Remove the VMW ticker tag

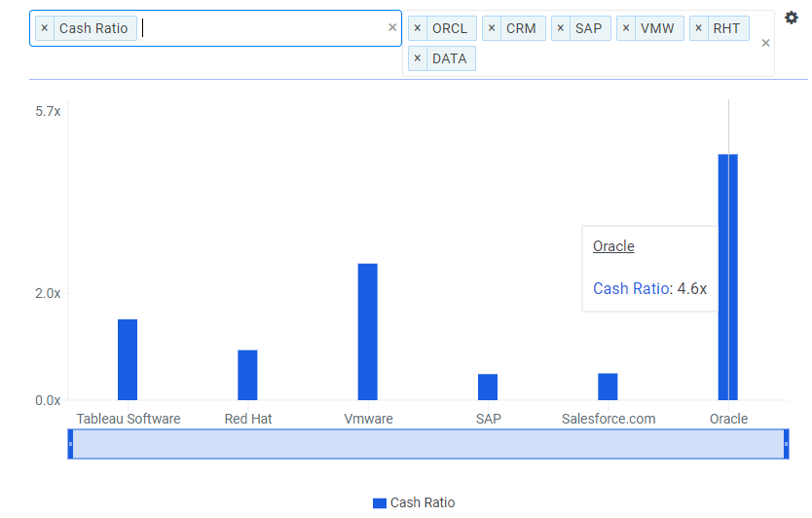click(x=626, y=28)
